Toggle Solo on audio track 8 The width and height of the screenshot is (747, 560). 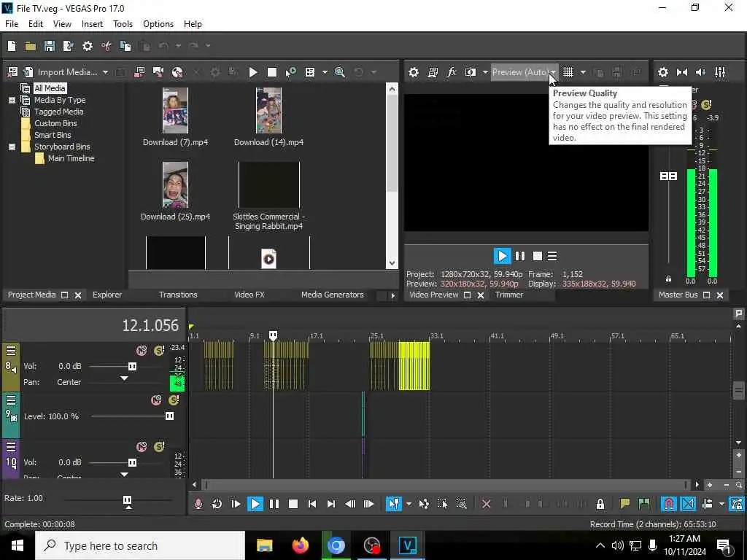tap(159, 351)
